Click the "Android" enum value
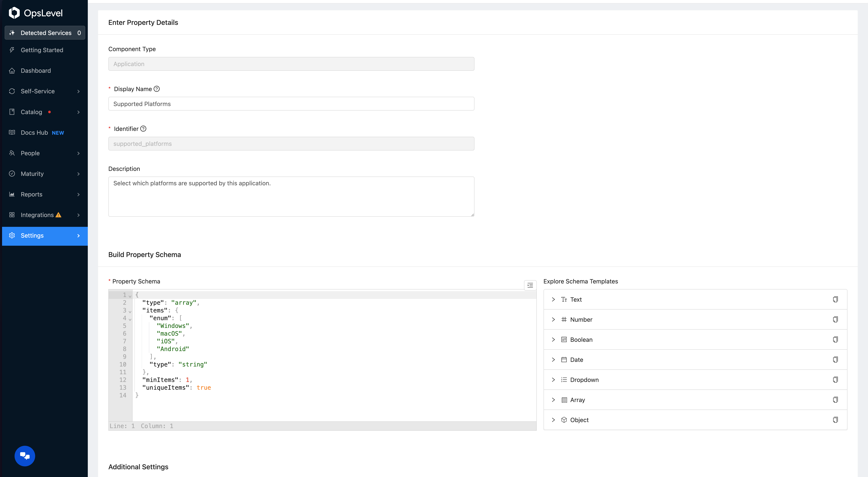Screen dimensions: 868x477 173,349
